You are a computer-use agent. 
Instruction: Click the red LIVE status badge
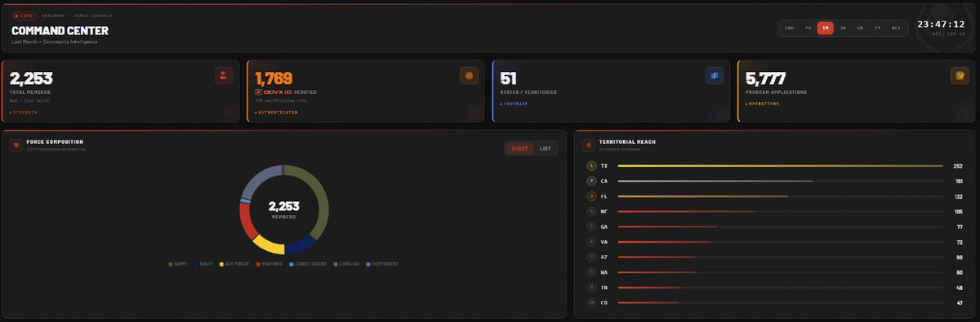pos(24,16)
